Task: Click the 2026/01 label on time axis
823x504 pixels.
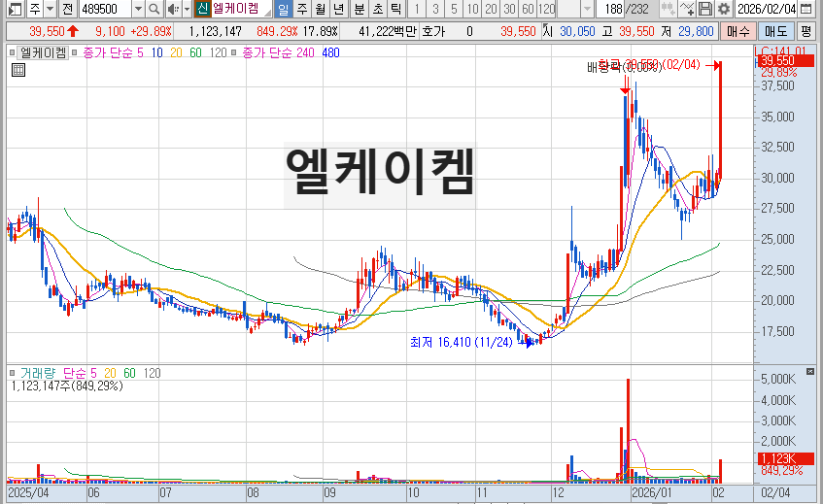Action: click(x=651, y=493)
